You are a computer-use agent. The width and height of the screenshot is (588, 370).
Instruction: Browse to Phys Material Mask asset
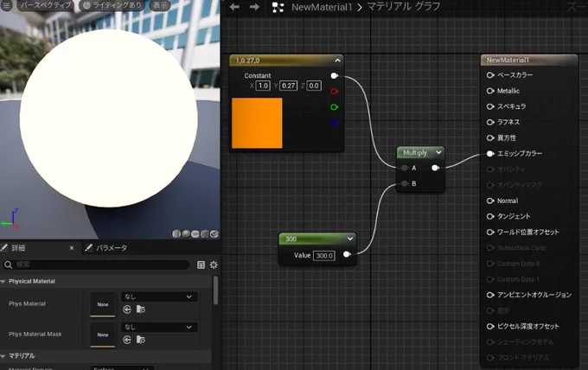[141, 340]
